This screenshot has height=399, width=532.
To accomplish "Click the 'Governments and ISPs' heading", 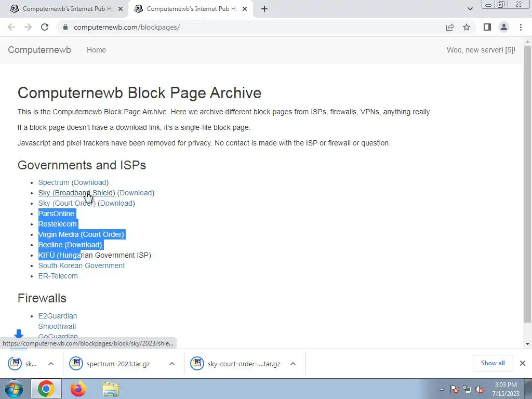I will click(82, 165).
